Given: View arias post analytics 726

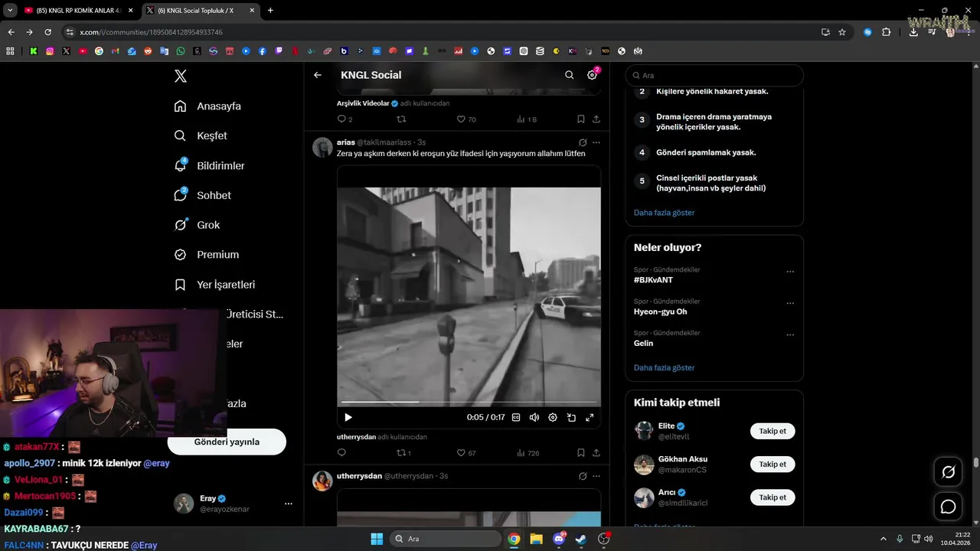Looking at the screenshot, I should click(x=528, y=453).
